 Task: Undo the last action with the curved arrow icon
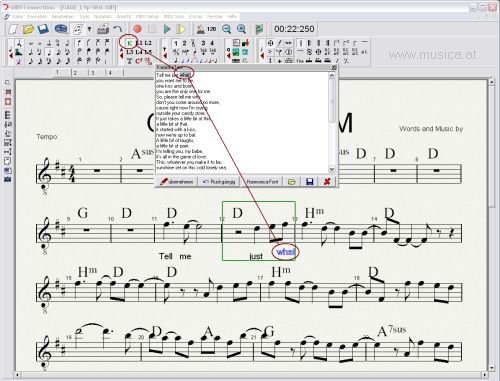(117, 29)
